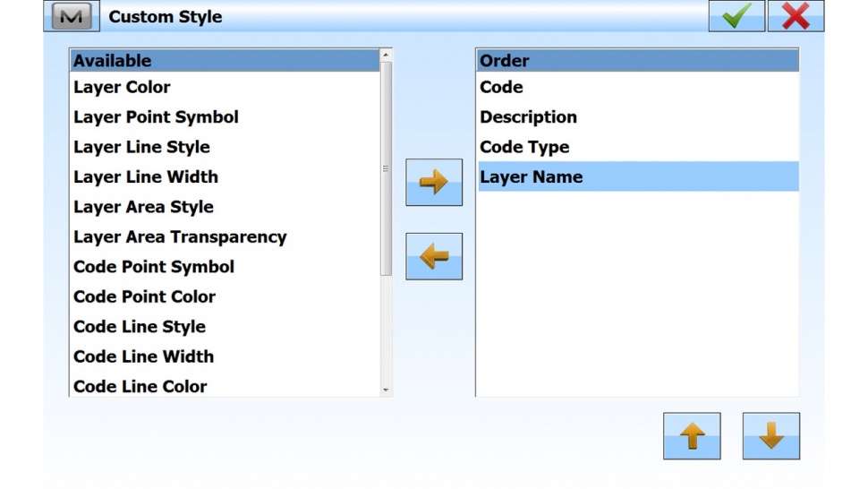Select Code in the Order list
The height and width of the screenshot is (489, 868).
[x=501, y=88]
